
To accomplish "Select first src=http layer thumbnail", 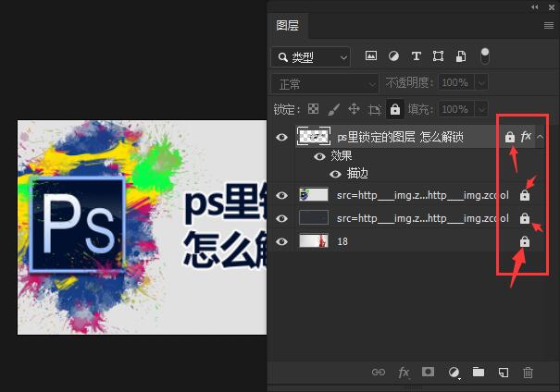I will [x=314, y=195].
